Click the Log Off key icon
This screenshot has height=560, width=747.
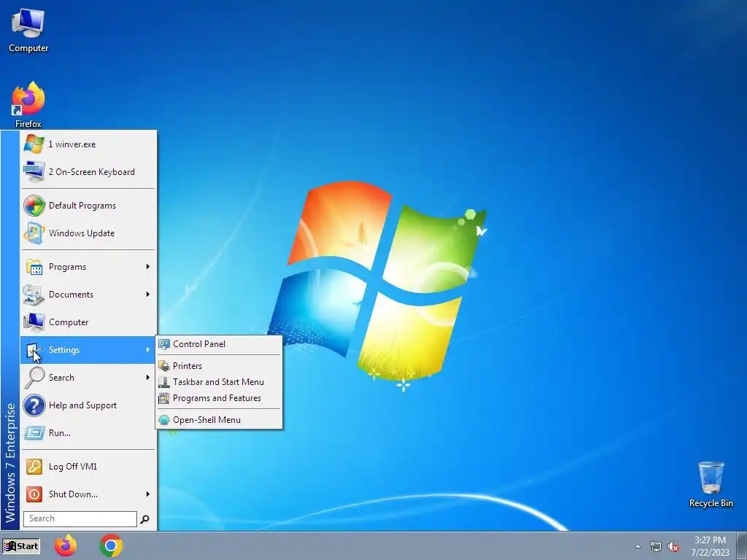(x=34, y=467)
